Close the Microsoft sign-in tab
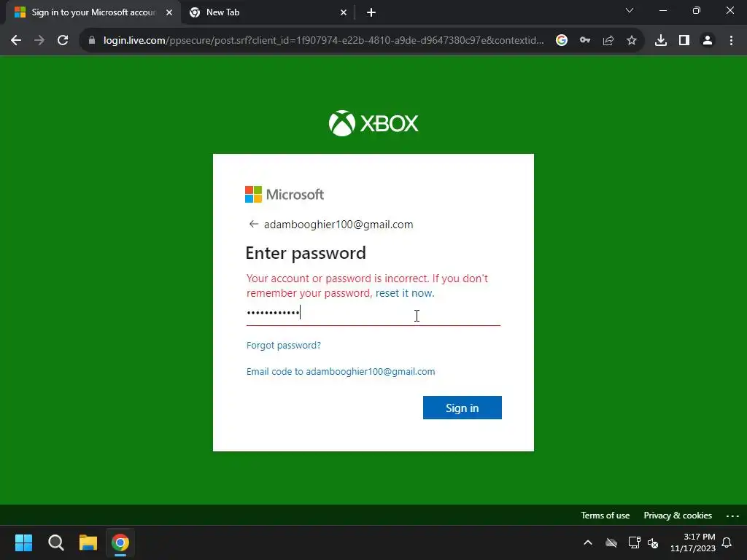 click(x=169, y=13)
